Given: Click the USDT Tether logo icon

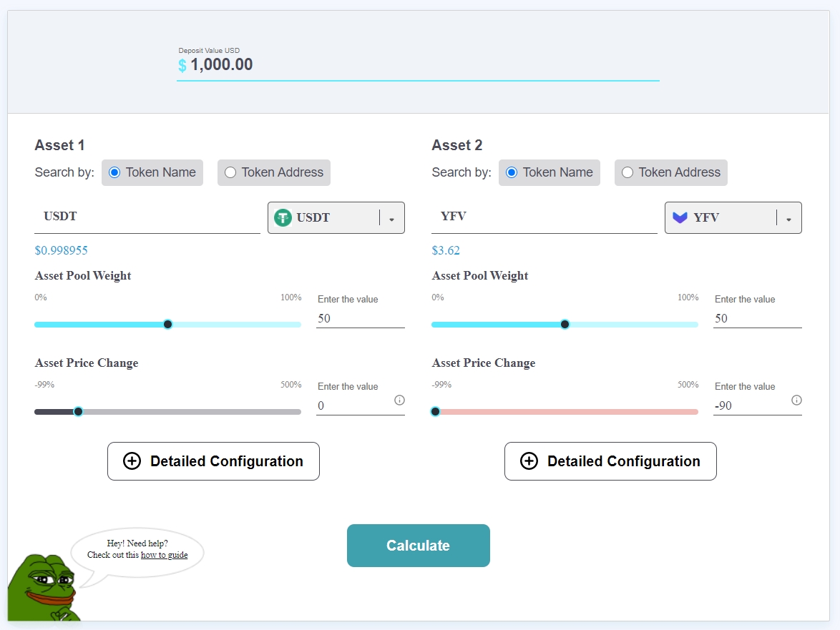Looking at the screenshot, I should (x=283, y=217).
